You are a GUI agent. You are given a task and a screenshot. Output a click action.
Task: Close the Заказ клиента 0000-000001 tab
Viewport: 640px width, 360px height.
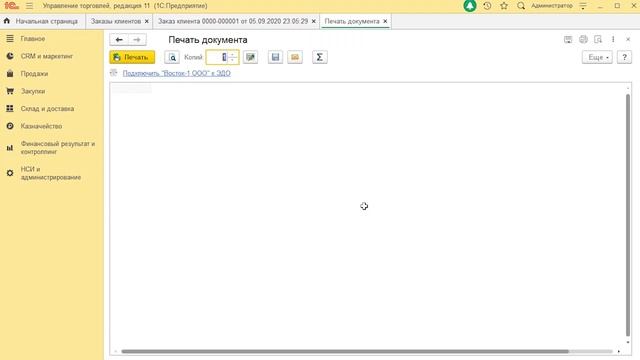[313, 21]
